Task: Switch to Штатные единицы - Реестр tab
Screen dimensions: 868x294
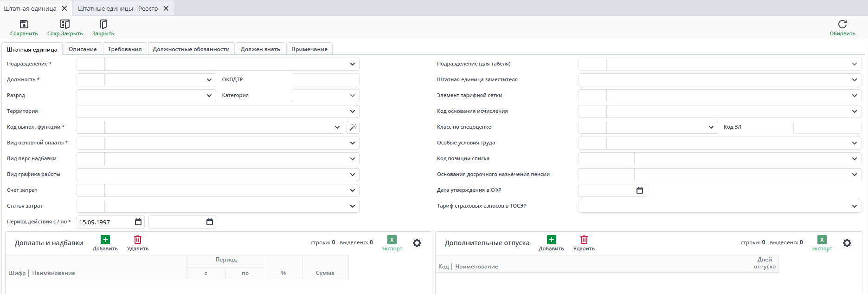Action: (118, 8)
